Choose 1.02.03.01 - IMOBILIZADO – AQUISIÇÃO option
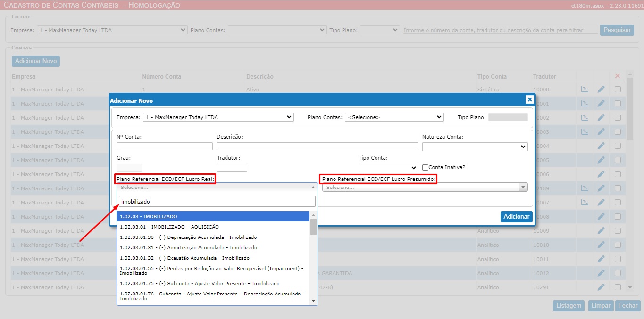Image resolution: width=644 pixels, height=319 pixels. pyautogui.click(x=213, y=227)
